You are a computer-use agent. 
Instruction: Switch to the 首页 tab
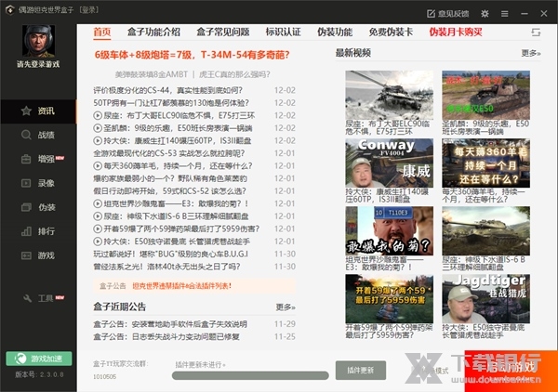pos(102,33)
